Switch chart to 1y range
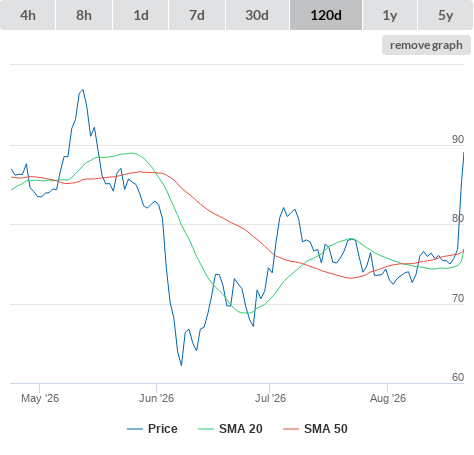This screenshot has height=455, width=474. click(390, 15)
